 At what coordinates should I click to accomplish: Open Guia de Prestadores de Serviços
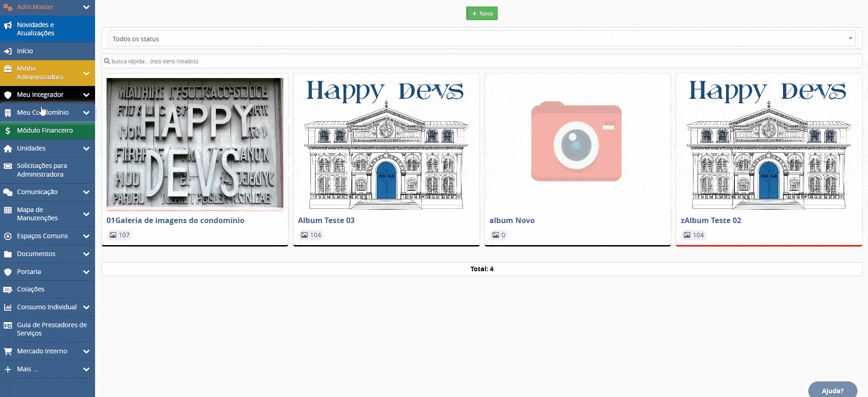pyautogui.click(x=51, y=329)
